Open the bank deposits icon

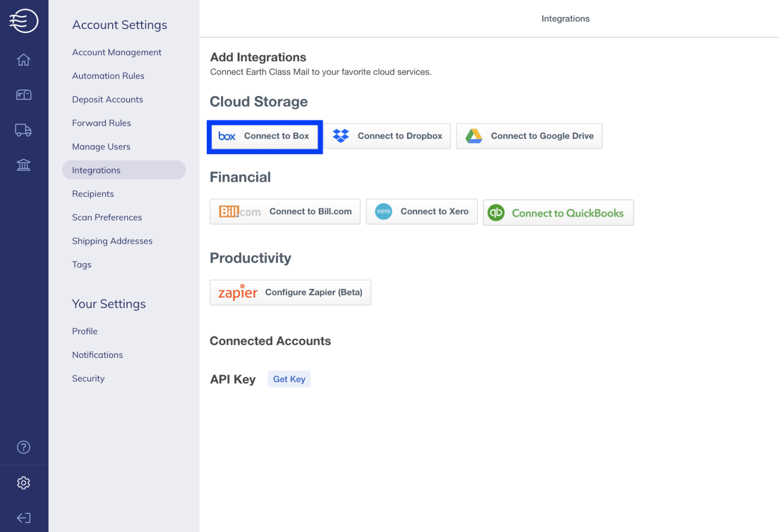coord(23,165)
